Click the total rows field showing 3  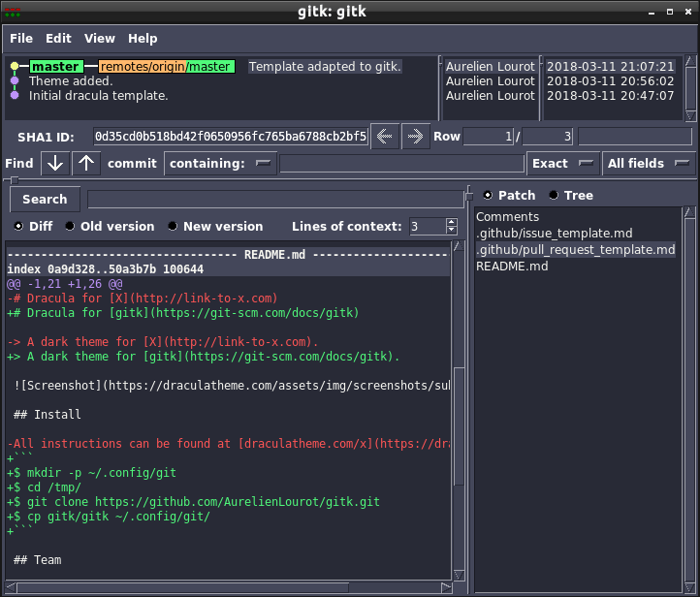(x=548, y=136)
